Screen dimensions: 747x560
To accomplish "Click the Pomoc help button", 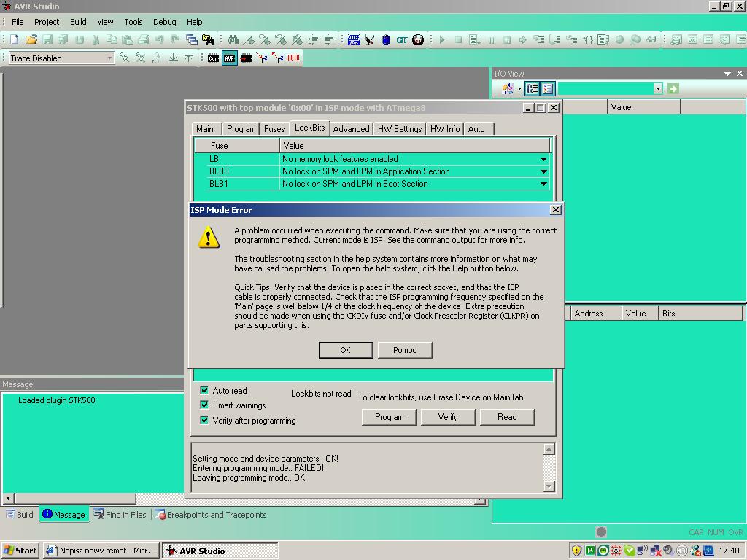I will (405, 350).
